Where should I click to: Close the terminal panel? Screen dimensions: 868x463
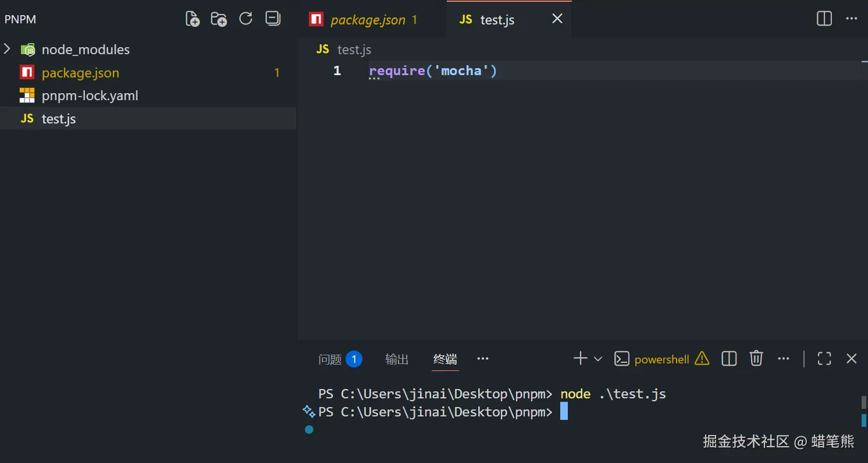(852, 358)
